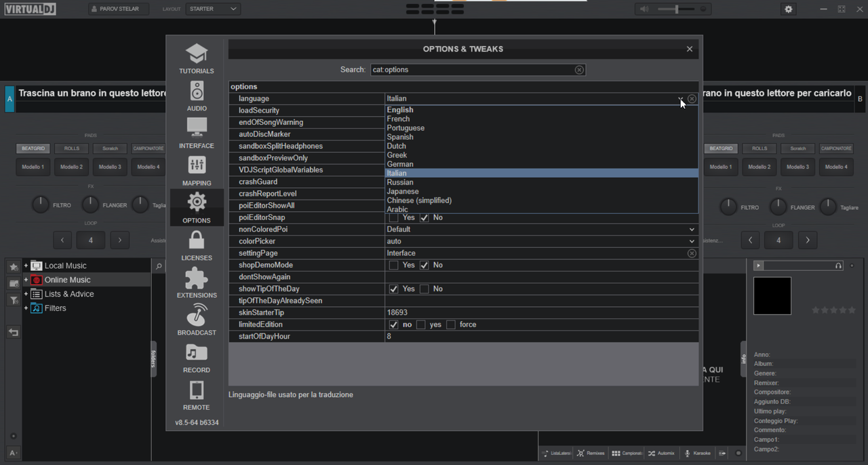The height and width of the screenshot is (465, 868).
Task: Click deck A's ROLLS pad button
Action: point(72,148)
